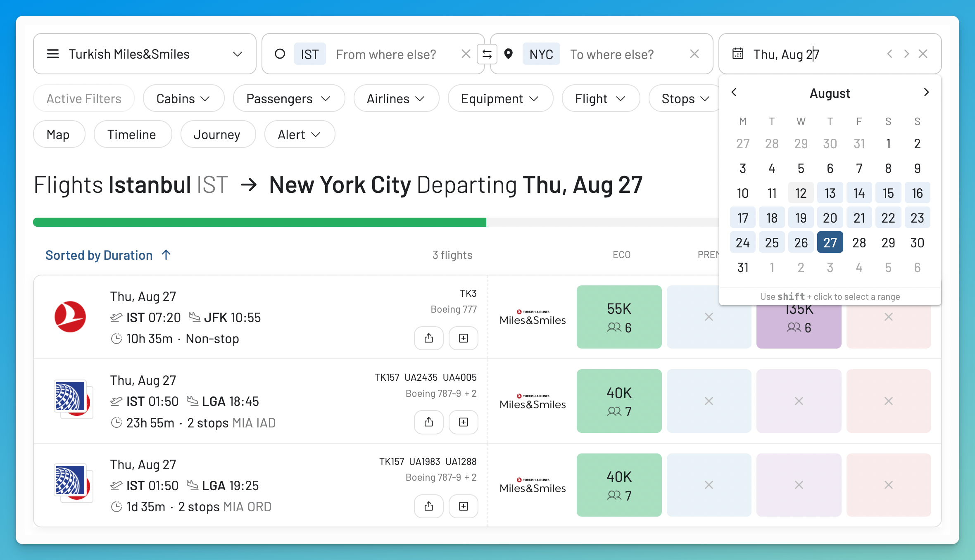Go to previous month in calendar
This screenshot has height=560, width=975.
pos(734,93)
